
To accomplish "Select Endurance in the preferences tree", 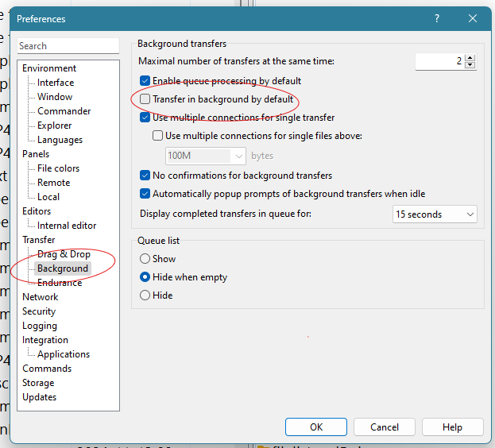I will point(60,283).
